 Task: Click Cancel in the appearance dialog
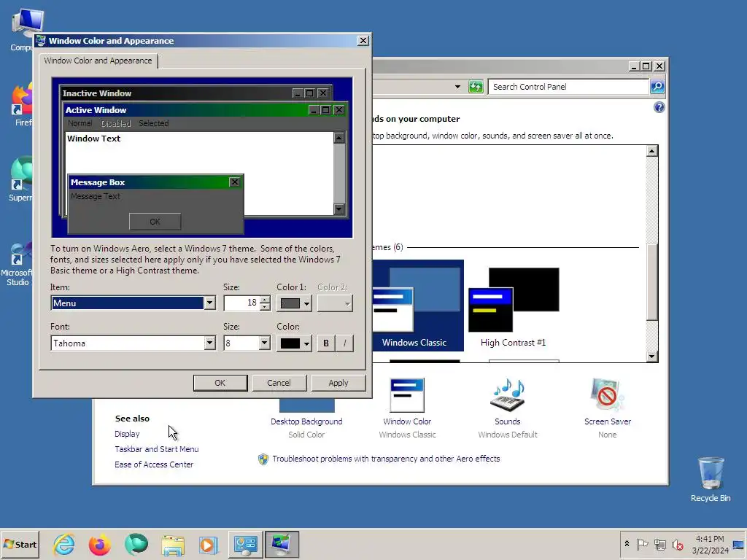[x=279, y=383]
